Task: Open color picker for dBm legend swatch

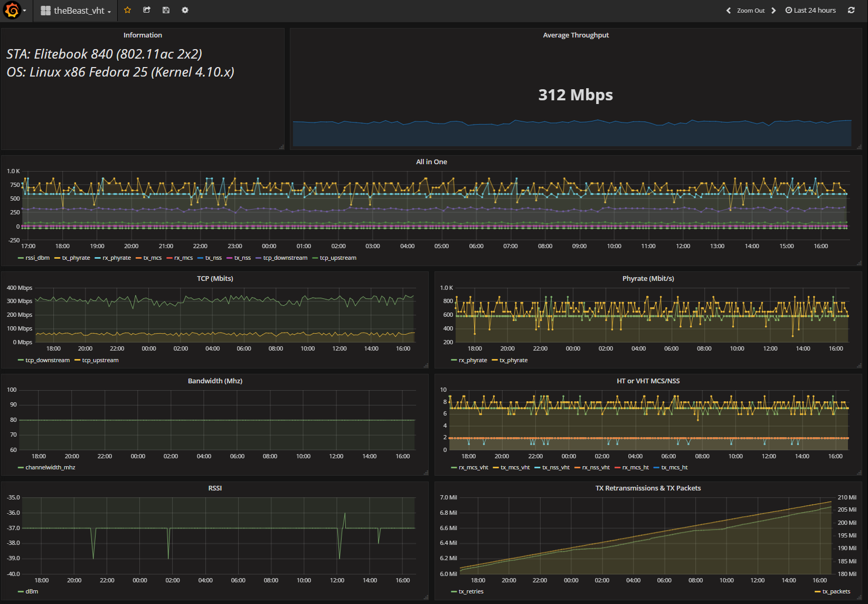Action: click(x=21, y=592)
